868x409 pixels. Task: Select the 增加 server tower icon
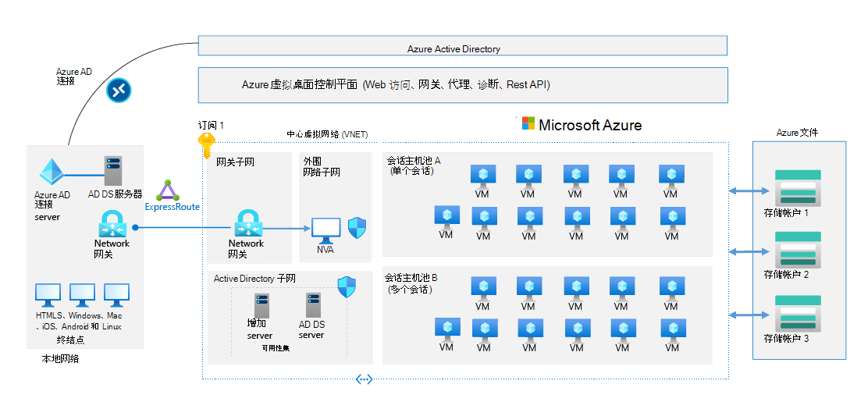[261, 305]
